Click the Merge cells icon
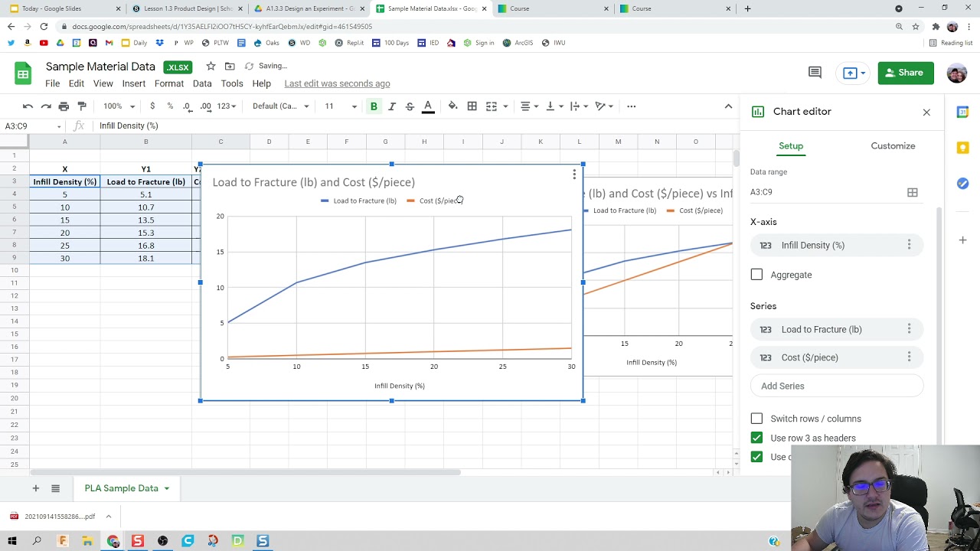This screenshot has height=551, width=980. click(x=492, y=106)
